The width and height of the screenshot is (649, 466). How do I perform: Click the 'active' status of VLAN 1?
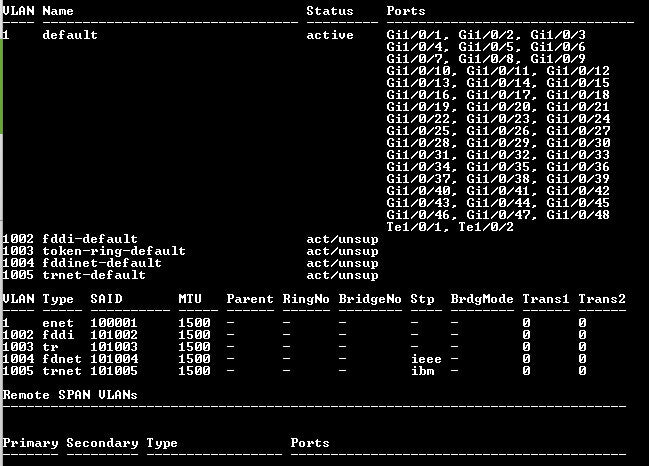tap(330, 35)
